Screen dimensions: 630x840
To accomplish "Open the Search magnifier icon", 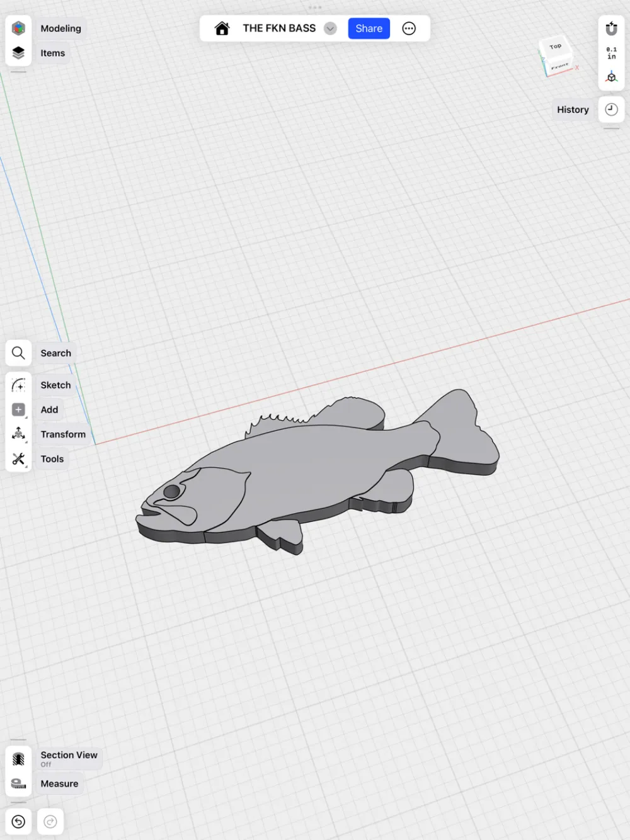I will (18, 353).
